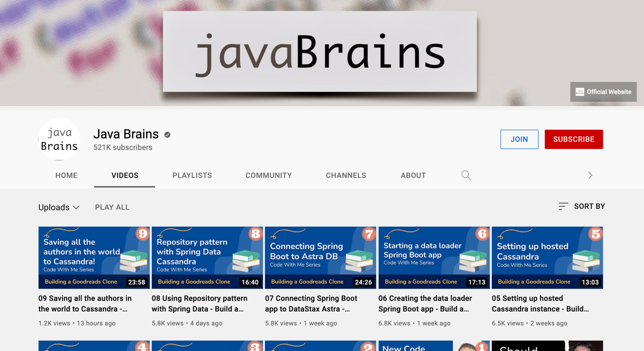Click the red SUBSCRIBE button
Image resolution: width=644 pixels, height=351 pixels.
pyautogui.click(x=574, y=139)
